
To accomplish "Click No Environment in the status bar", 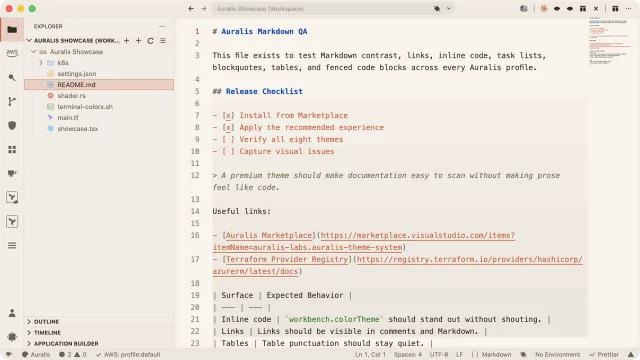I will 558,354.
